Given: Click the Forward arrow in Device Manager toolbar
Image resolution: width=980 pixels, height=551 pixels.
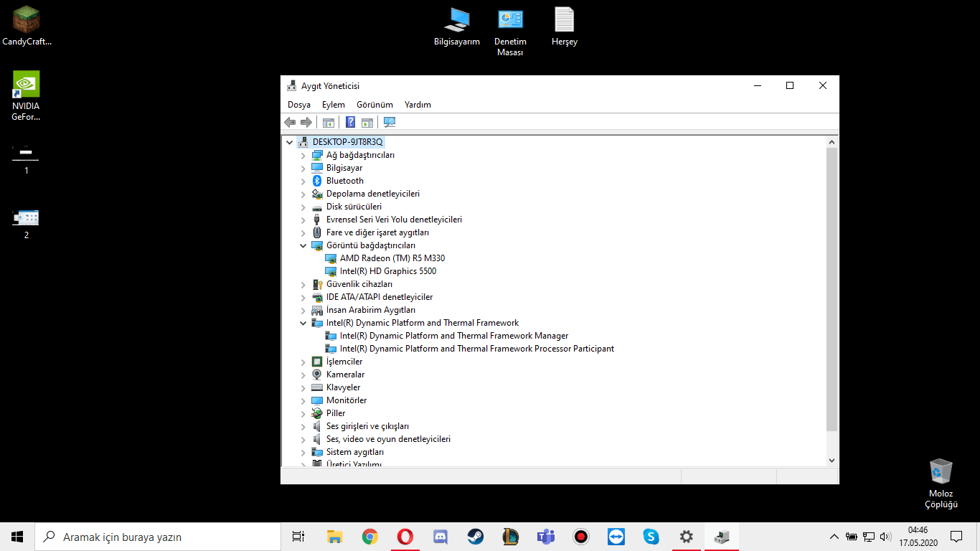Looking at the screenshot, I should [x=306, y=122].
